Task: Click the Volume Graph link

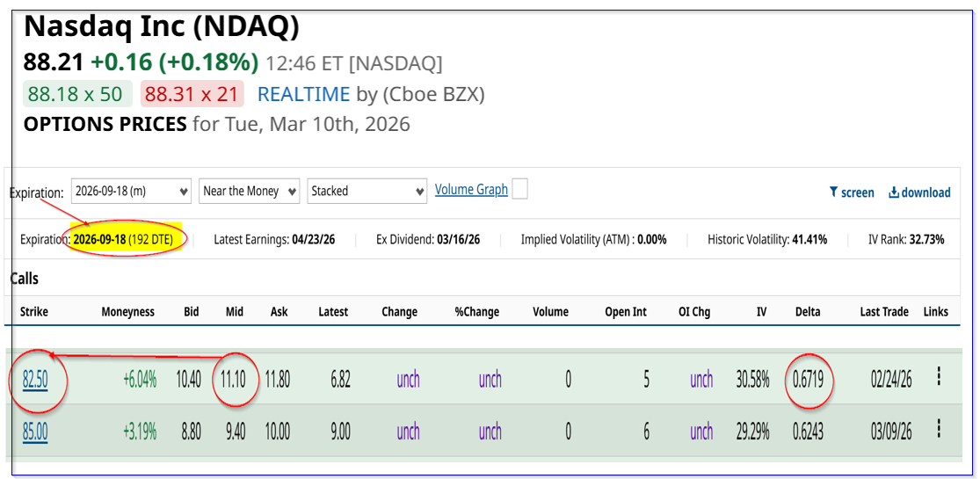Action: click(471, 190)
